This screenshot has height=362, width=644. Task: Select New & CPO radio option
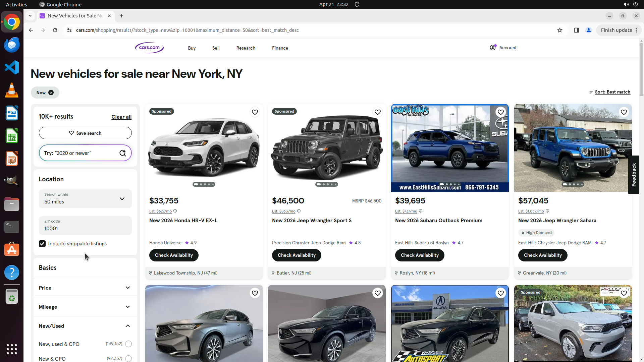point(128,359)
